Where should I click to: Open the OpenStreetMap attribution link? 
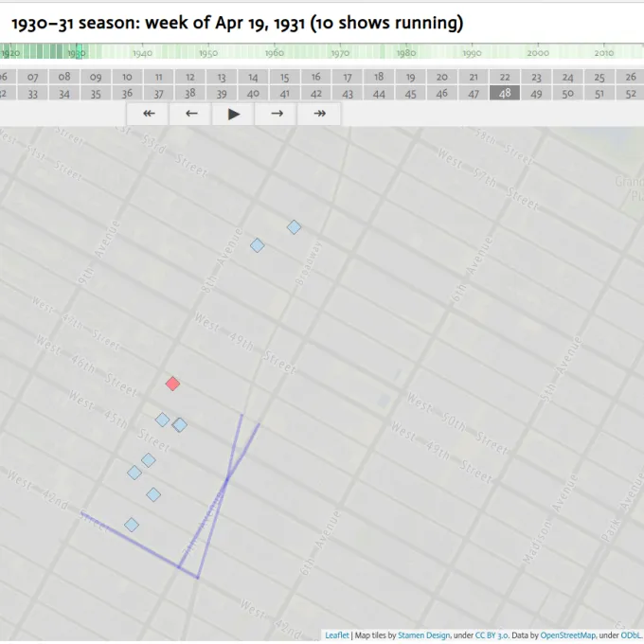pos(568,635)
